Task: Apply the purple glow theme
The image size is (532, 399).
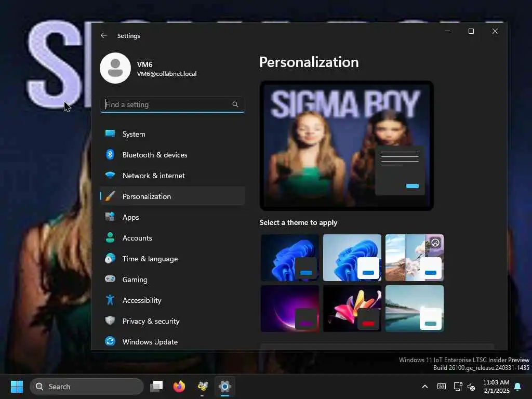Action: 290,309
